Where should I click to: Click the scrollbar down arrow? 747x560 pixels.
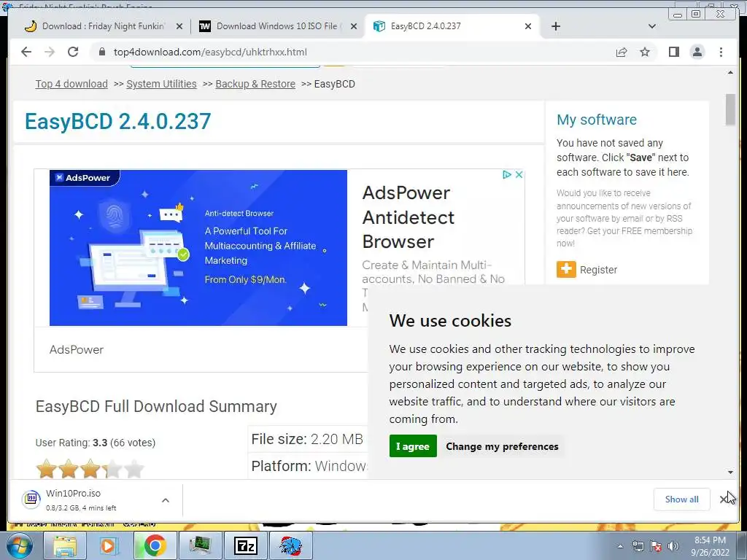pos(730,472)
